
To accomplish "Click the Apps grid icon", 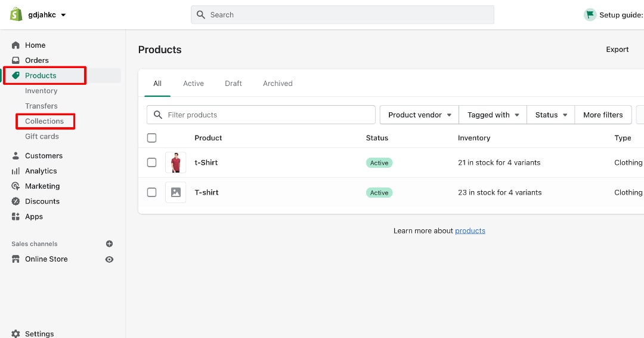I will (x=16, y=217).
